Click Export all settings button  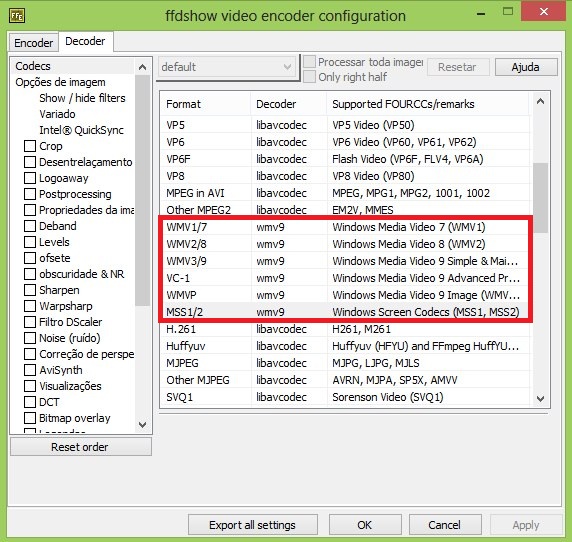[252, 525]
